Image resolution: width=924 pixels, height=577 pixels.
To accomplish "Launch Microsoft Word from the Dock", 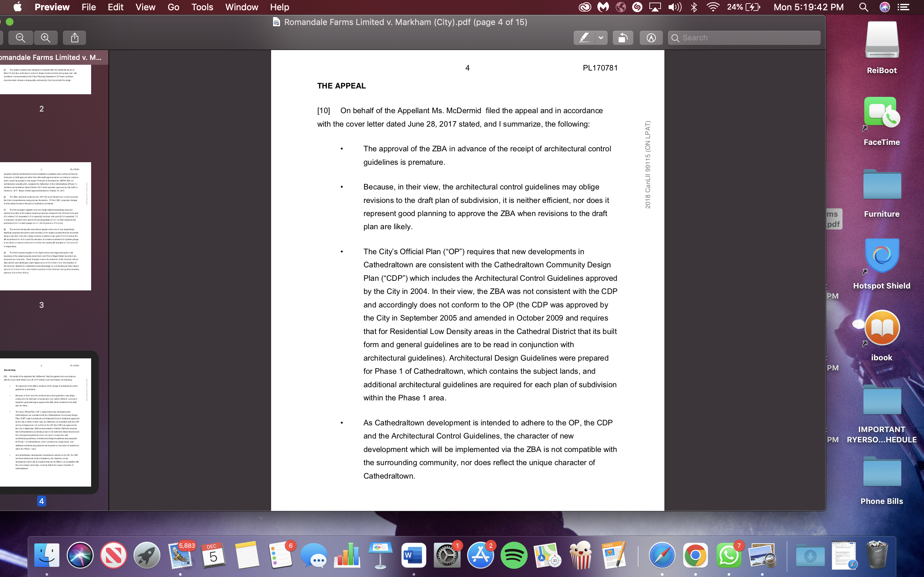I will coord(414,555).
